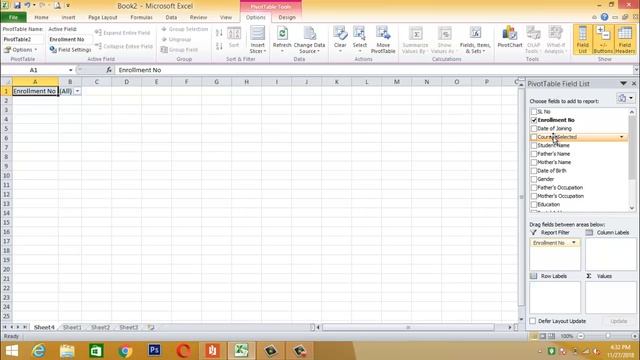Image resolution: width=640 pixels, height=360 pixels.
Task: Uncheck the Enrollment No field checkbox
Action: coord(534,120)
